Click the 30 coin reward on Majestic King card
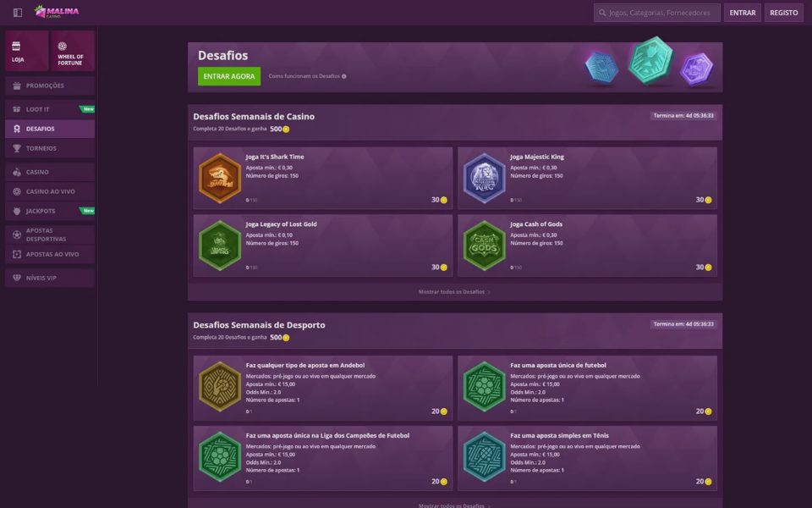812x508 pixels. [703, 200]
